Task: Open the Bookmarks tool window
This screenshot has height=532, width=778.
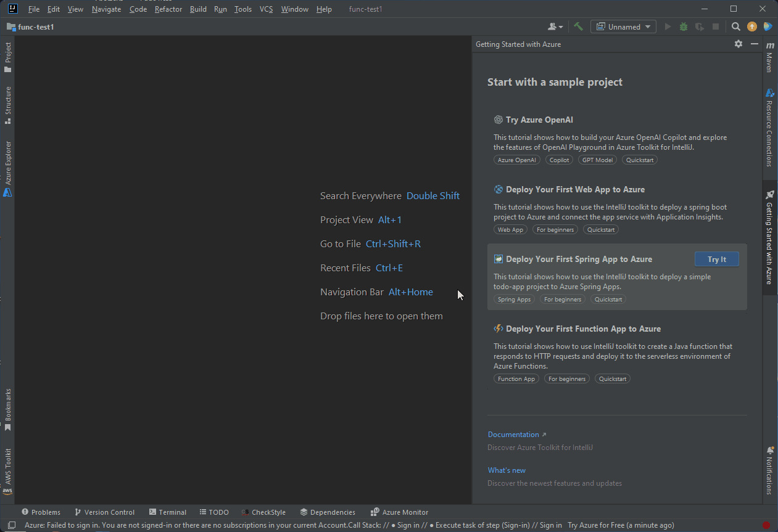Action: 8,410
